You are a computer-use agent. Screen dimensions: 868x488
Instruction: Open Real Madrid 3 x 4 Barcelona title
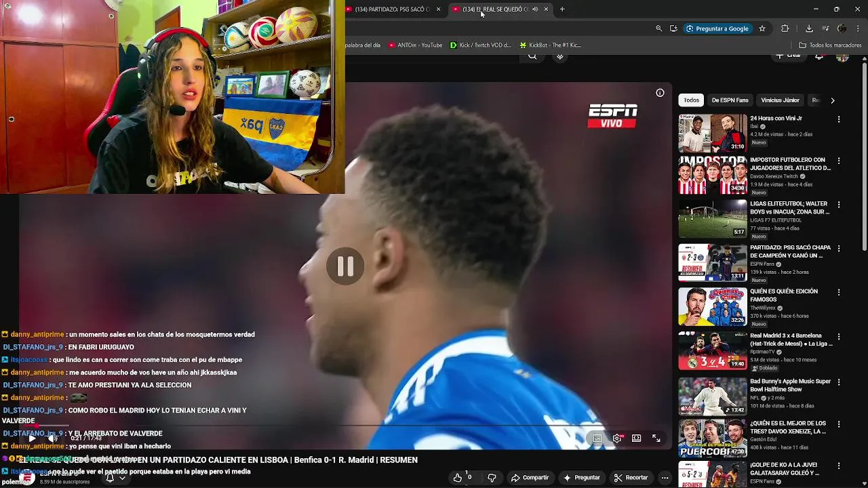click(x=791, y=340)
